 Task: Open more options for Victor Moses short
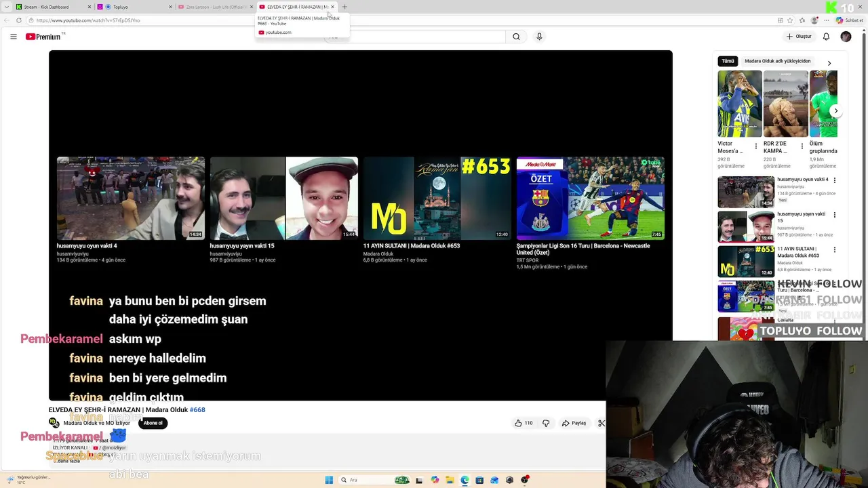pos(756,146)
